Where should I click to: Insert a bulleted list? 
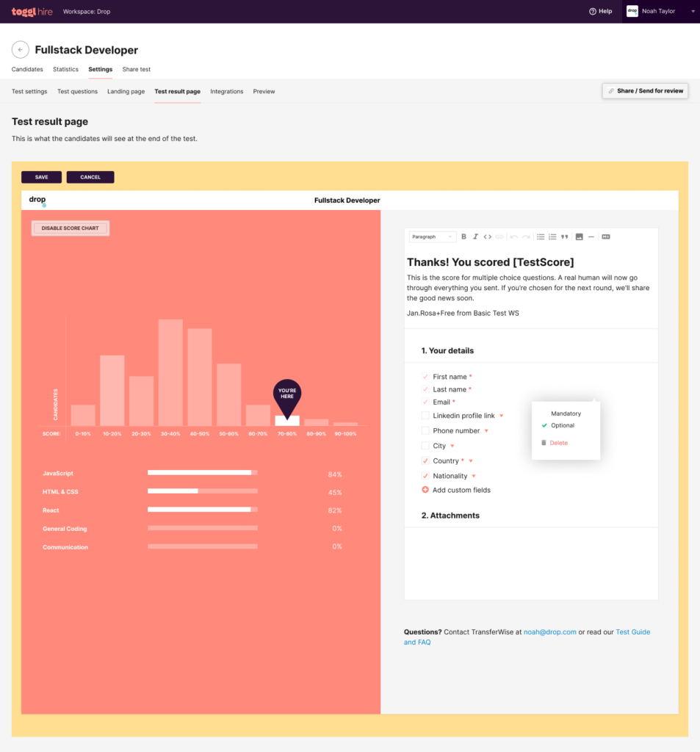pos(541,236)
